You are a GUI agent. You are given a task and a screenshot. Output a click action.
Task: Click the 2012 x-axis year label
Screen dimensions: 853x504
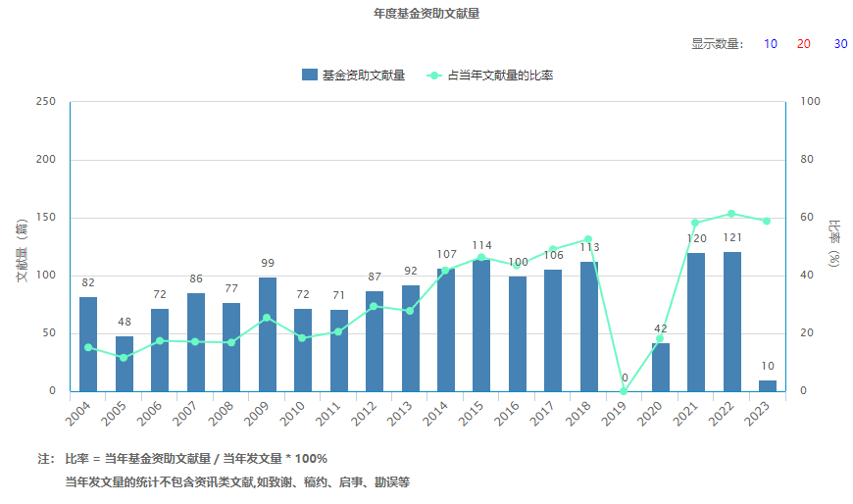pyautogui.click(x=364, y=414)
